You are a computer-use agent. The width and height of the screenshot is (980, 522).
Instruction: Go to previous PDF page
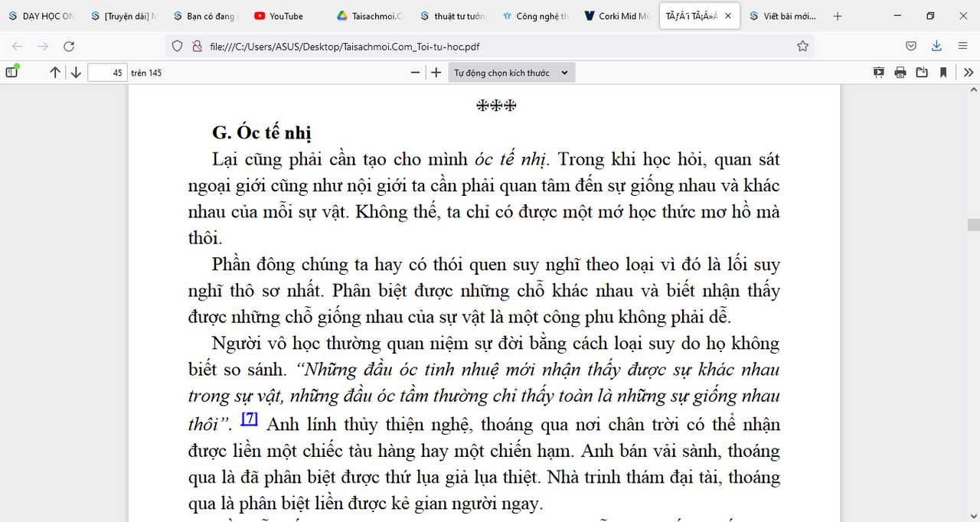pyautogui.click(x=55, y=73)
